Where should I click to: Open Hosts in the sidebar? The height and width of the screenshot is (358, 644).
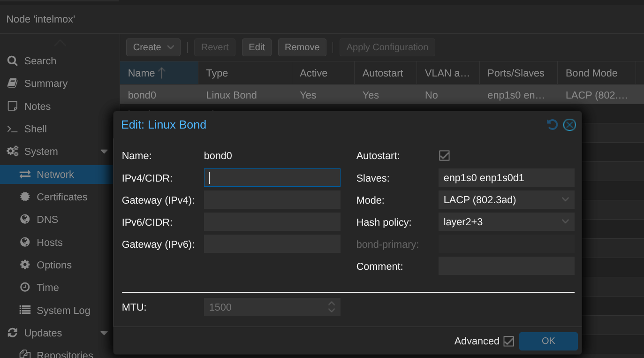tap(49, 243)
